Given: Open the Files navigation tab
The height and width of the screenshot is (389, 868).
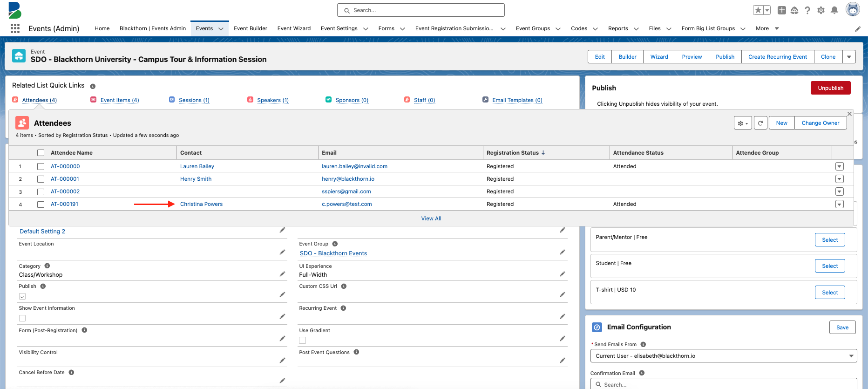Looking at the screenshot, I should tap(655, 28).
